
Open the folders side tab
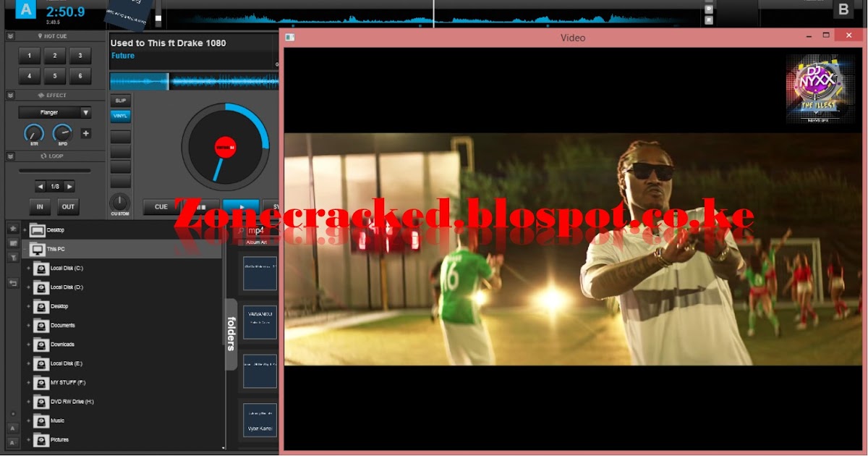click(231, 334)
